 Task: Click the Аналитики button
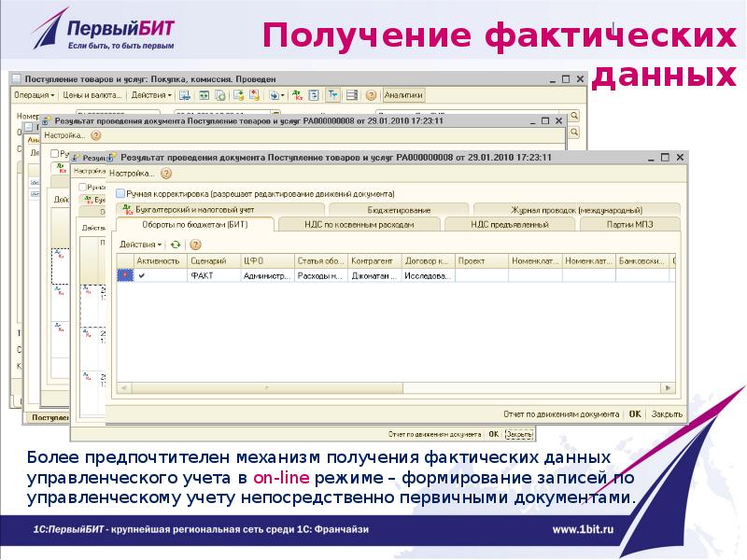(403, 95)
